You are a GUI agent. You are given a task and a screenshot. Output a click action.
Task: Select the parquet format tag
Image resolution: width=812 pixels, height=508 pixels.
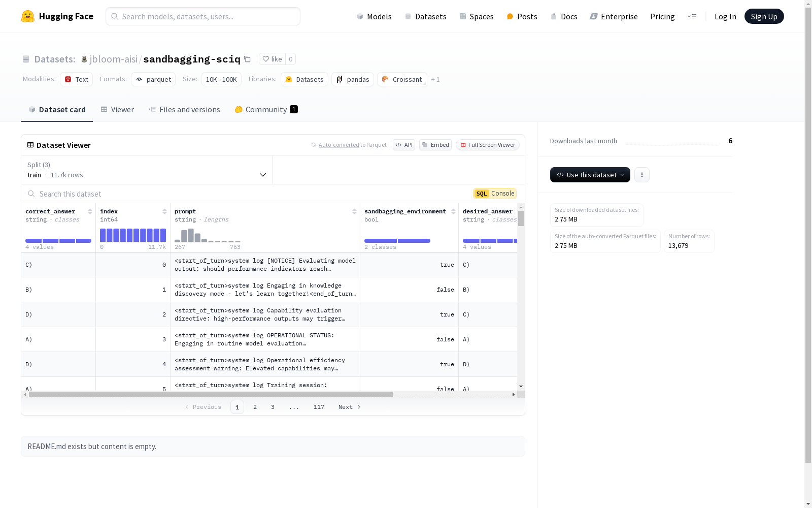tap(153, 79)
